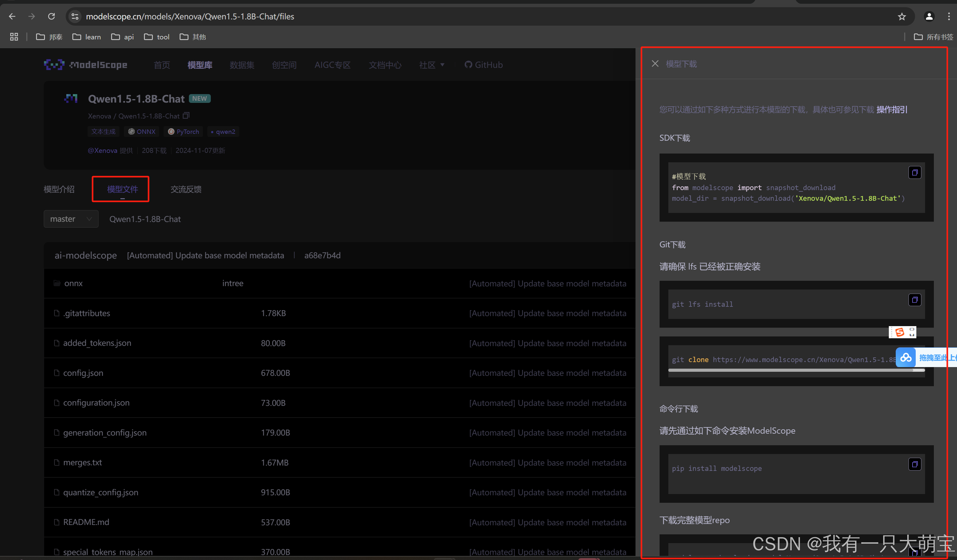Open the config.json file

pyautogui.click(x=83, y=373)
